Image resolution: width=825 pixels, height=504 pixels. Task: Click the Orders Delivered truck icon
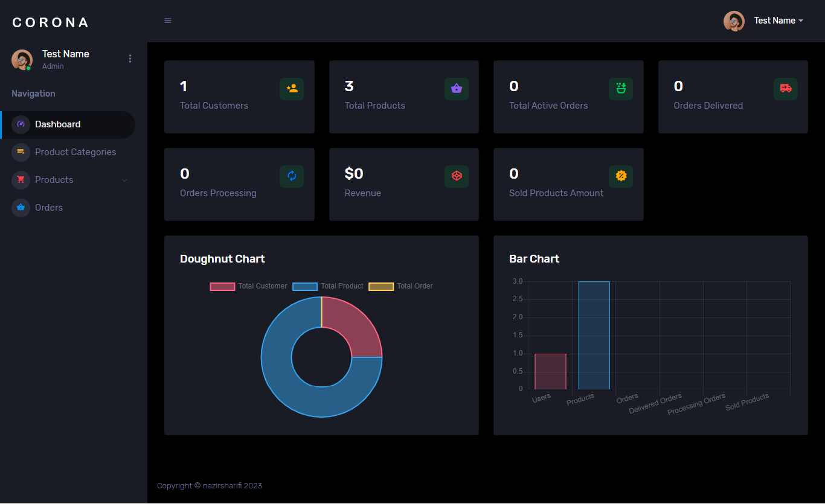(786, 89)
